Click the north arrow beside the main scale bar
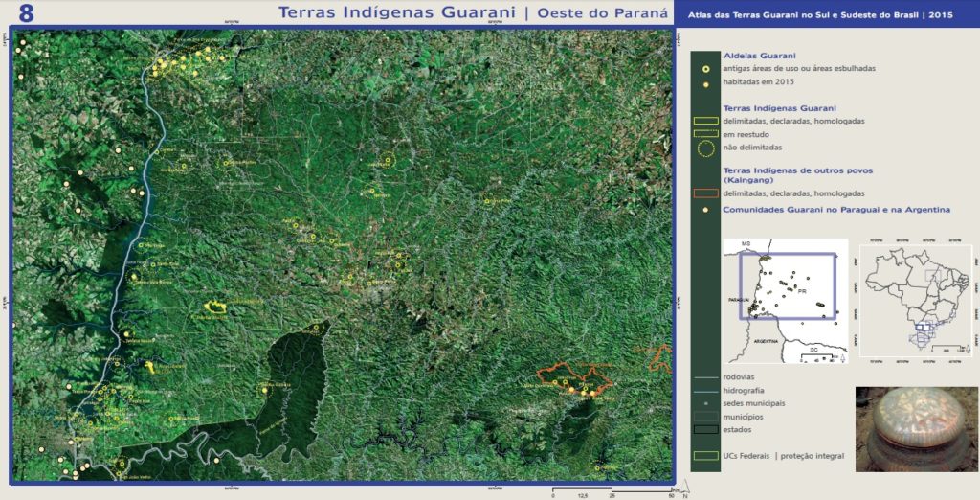The width and height of the screenshot is (980, 500). [x=683, y=488]
